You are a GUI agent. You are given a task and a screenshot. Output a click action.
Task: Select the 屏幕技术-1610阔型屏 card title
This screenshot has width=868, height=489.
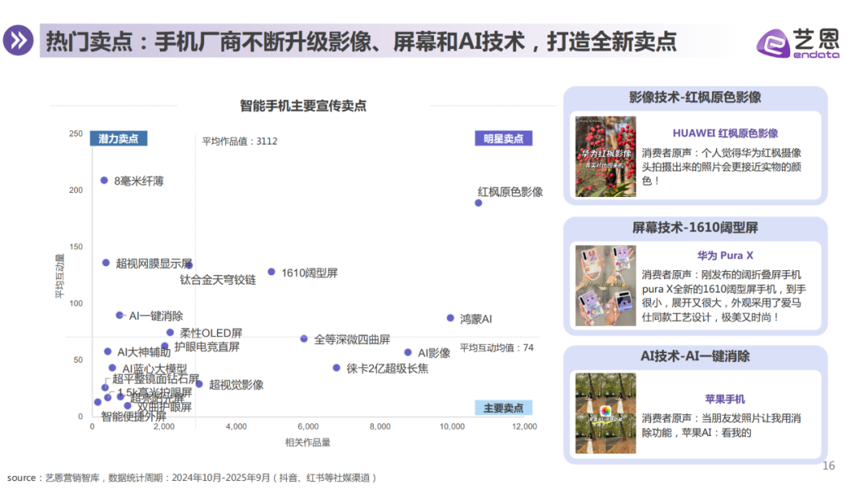695,228
